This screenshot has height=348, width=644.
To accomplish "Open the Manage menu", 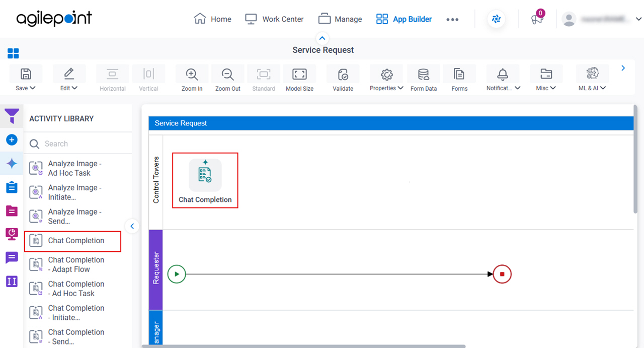I will tap(340, 19).
